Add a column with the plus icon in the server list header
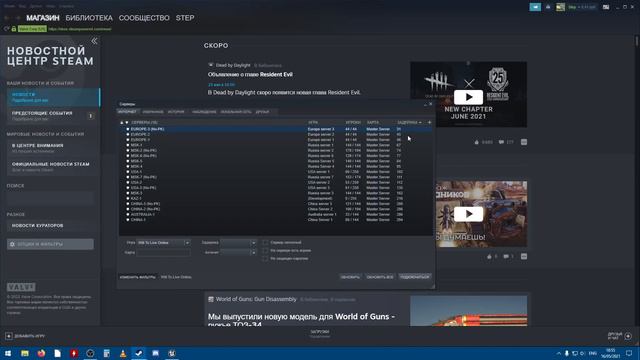640x360 pixels. (429, 122)
